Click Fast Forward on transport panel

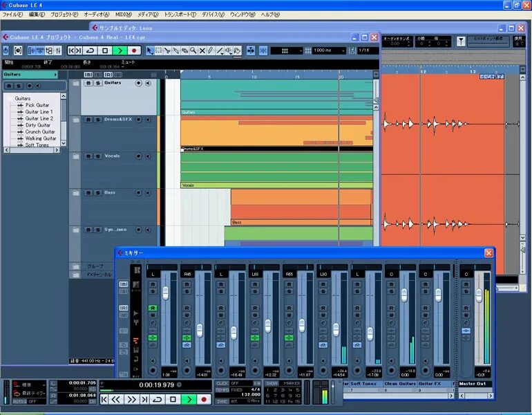pos(131,400)
